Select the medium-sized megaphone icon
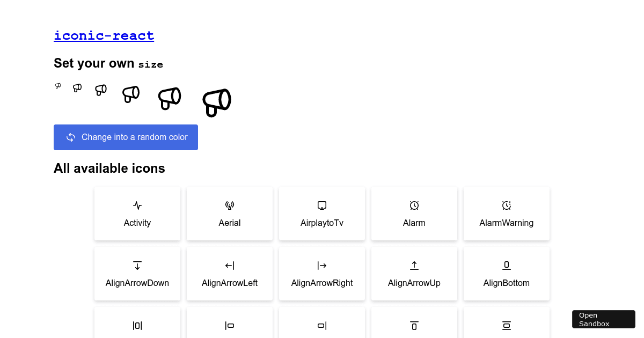644x338 pixels. coord(130,93)
